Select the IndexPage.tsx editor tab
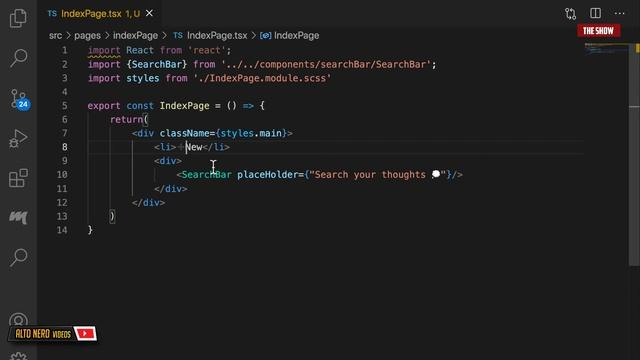640x360 pixels. click(100, 13)
